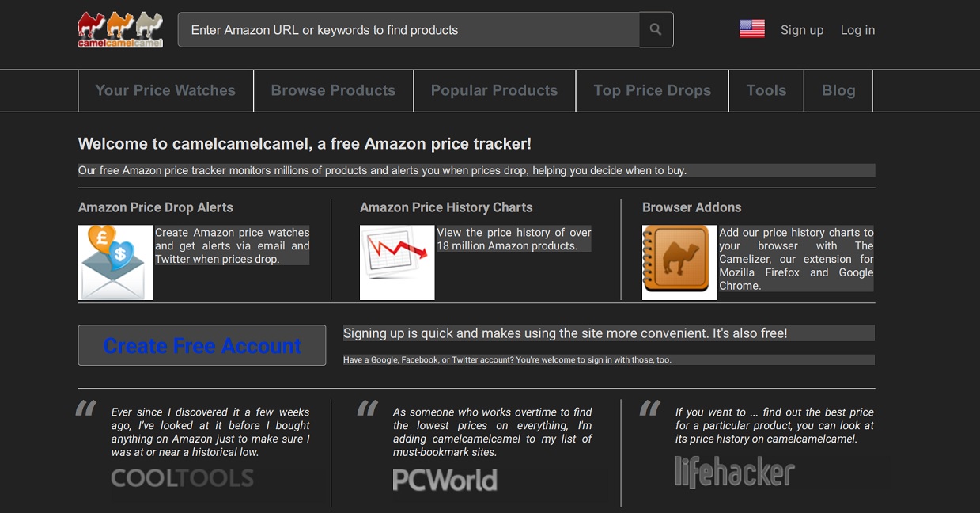
Task: Open the Amazon Price Drop Alerts heading
Action: click(x=156, y=207)
